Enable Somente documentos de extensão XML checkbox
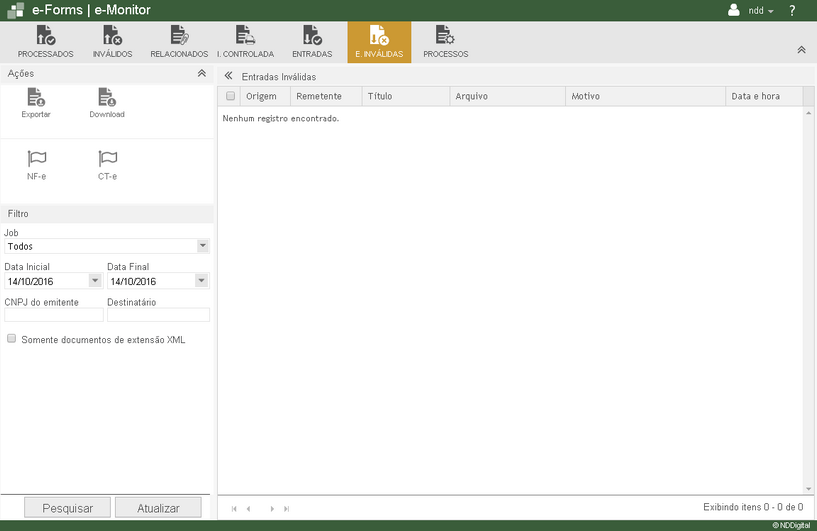 click(12, 339)
